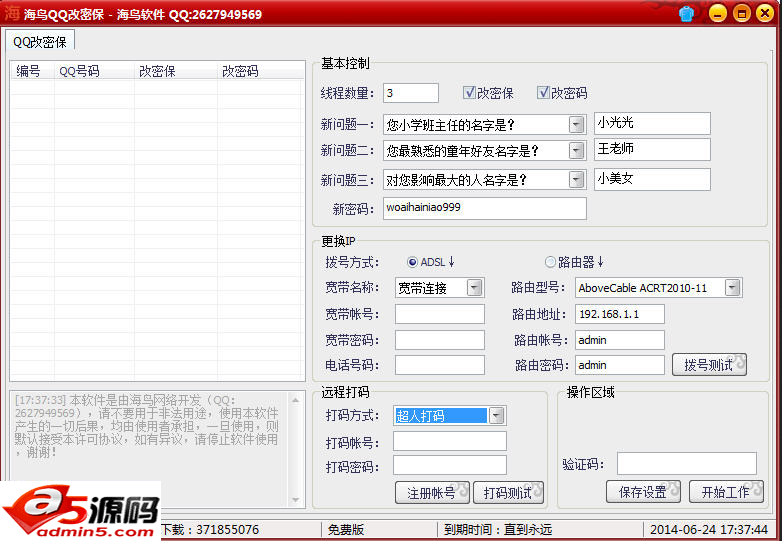The height and width of the screenshot is (541, 782).
Task: Click the 新问题二 answer field 王老师
Action: coord(652,149)
